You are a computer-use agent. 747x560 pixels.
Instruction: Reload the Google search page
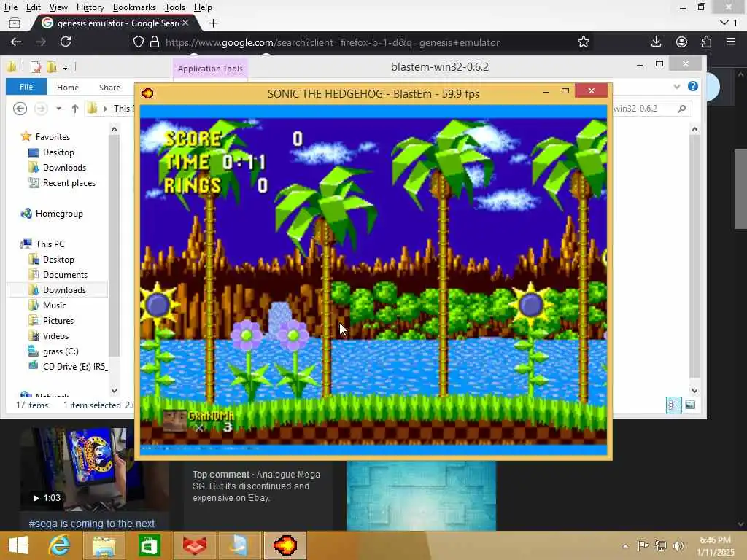tap(66, 42)
